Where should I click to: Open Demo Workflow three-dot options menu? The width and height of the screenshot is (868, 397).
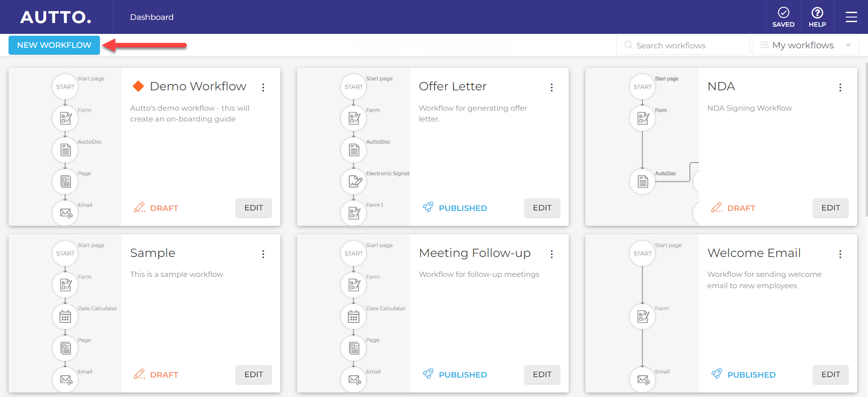[263, 88]
